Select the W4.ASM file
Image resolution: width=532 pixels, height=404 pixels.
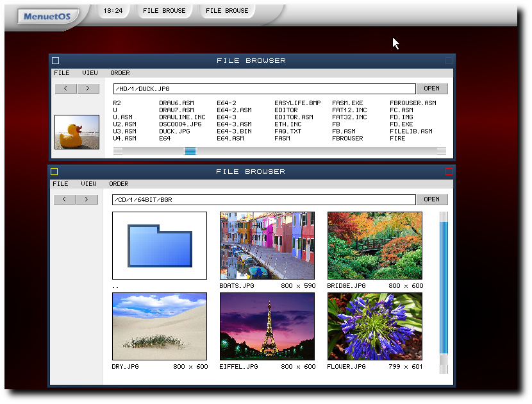coord(125,139)
